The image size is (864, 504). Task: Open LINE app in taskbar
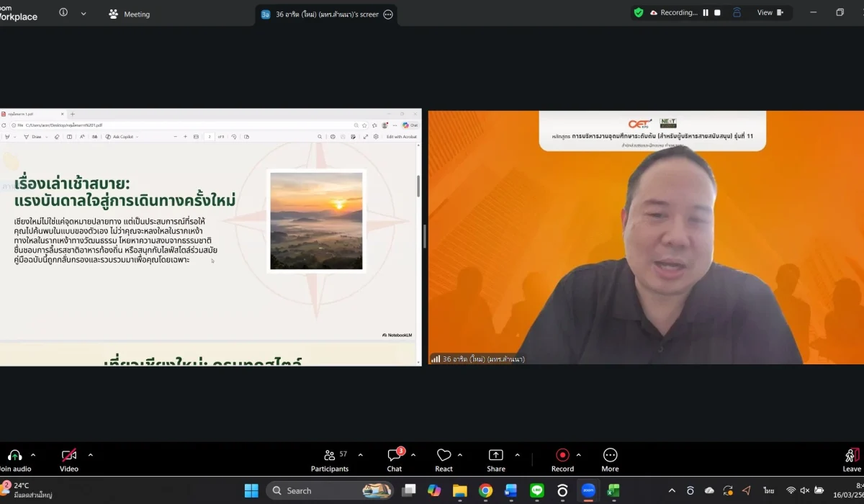coord(536,491)
